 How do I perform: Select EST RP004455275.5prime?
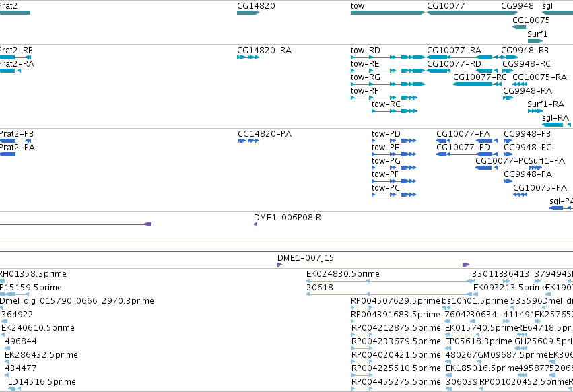(x=362, y=389)
